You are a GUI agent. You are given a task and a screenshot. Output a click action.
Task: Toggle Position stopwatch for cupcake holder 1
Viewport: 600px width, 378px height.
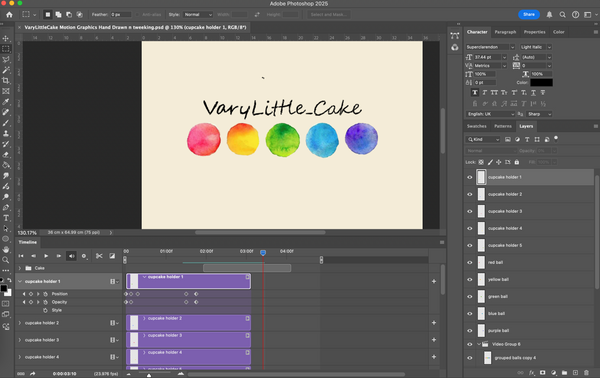click(46, 294)
